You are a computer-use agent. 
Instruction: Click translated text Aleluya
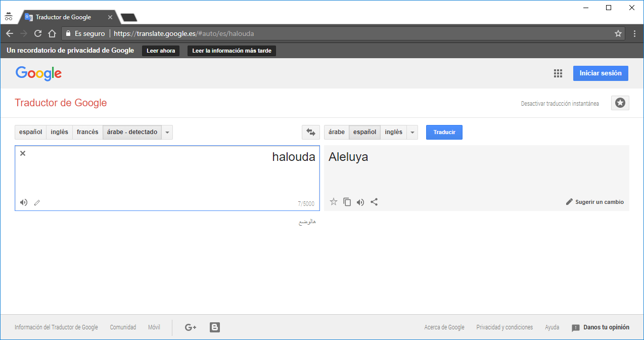coord(348,157)
